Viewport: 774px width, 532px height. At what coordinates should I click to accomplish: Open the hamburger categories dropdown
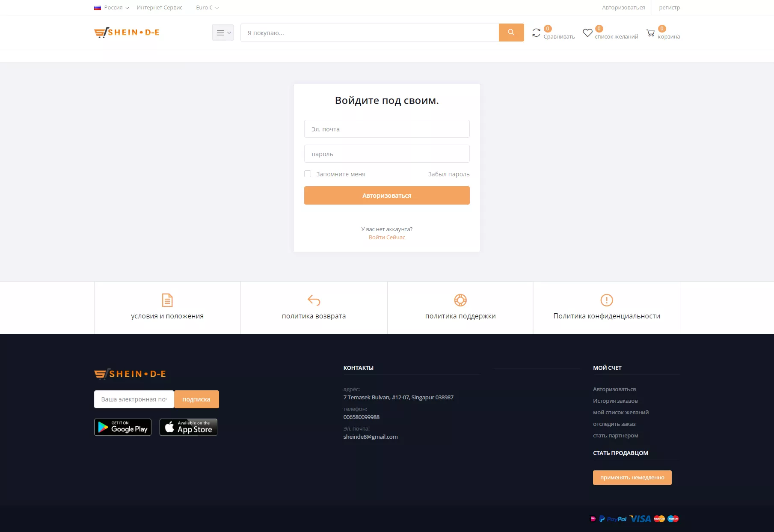click(x=223, y=33)
